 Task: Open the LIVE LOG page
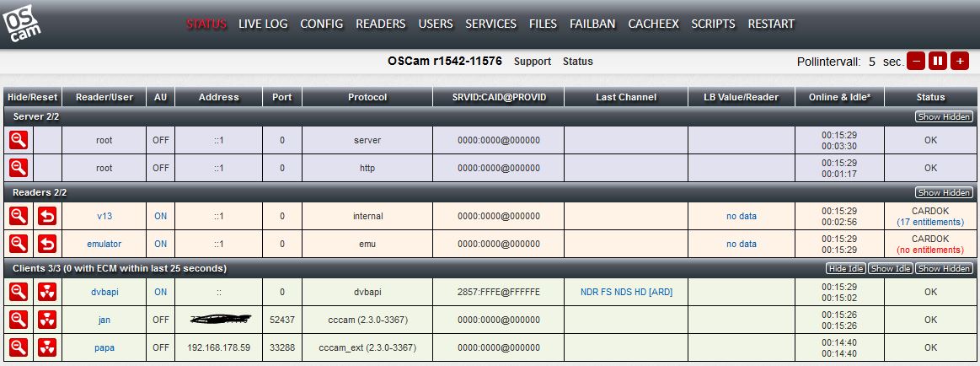[263, 24]
